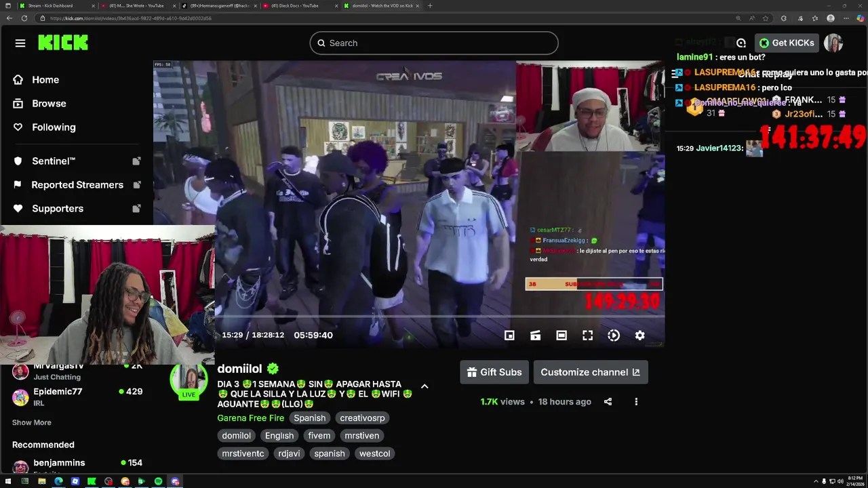Screen dimensions: 868x488
Task: Click the Reported Streamers flag icon
Action: [x=18, y=185]
